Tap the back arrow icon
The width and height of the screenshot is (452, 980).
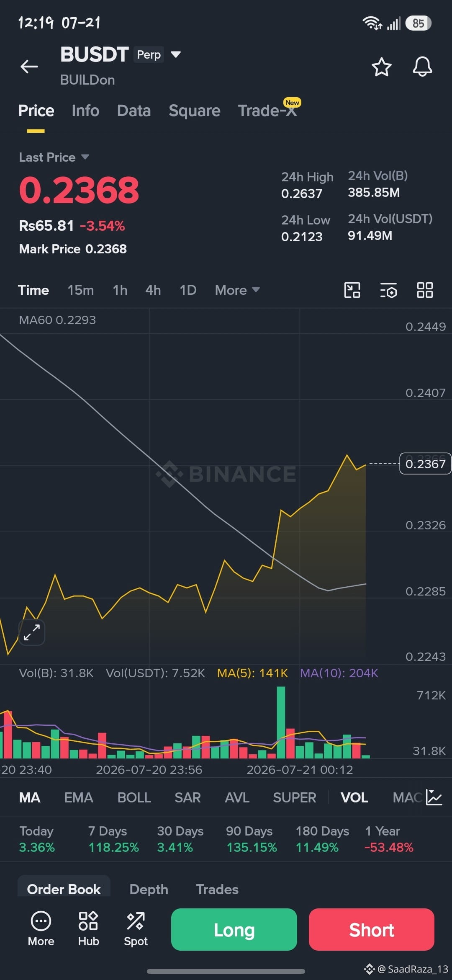point(29,66)
